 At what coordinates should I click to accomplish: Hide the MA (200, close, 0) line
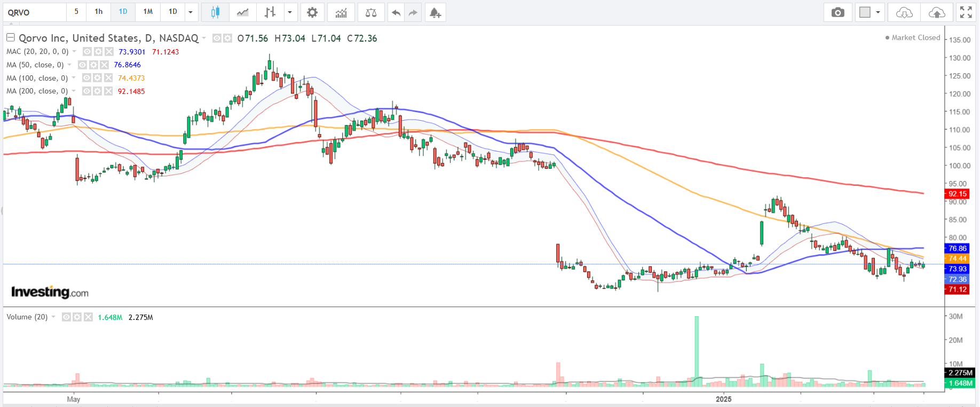click(x=87, y=91)
